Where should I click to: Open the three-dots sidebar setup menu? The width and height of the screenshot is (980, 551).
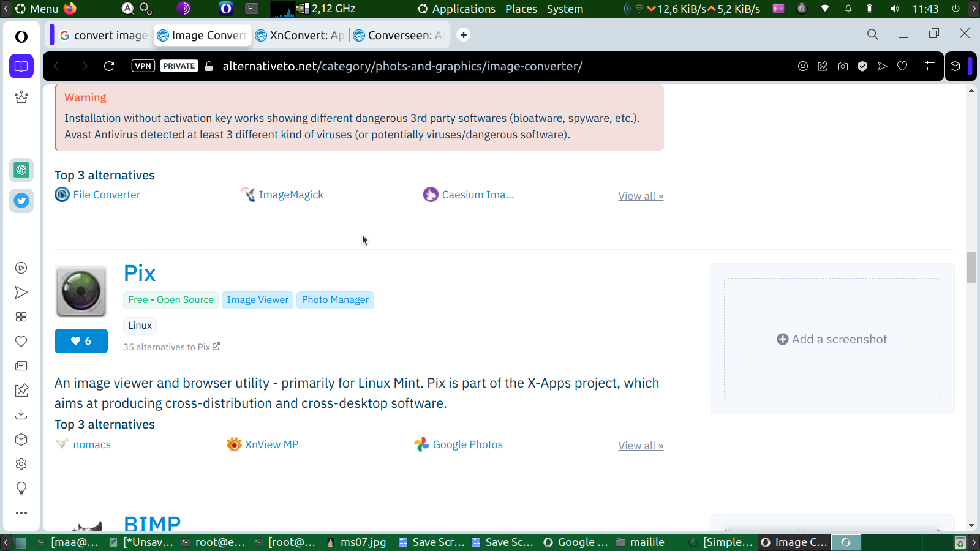point(21,513)
